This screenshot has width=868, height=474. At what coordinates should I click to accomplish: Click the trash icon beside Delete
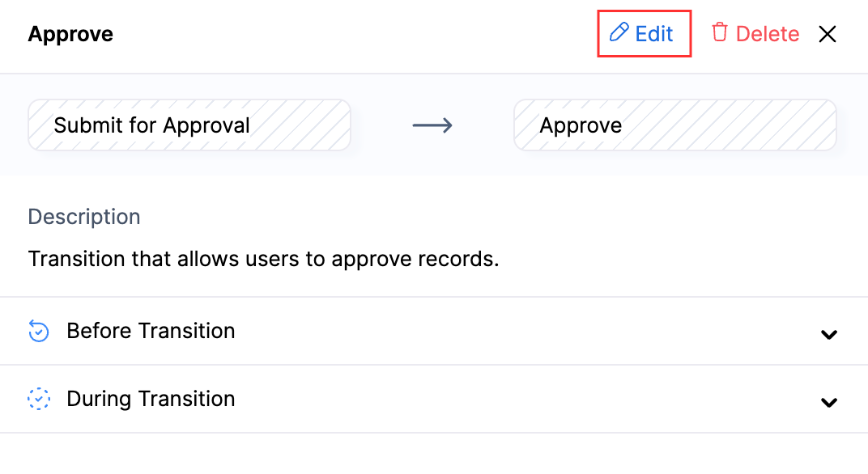coord(720,33)
